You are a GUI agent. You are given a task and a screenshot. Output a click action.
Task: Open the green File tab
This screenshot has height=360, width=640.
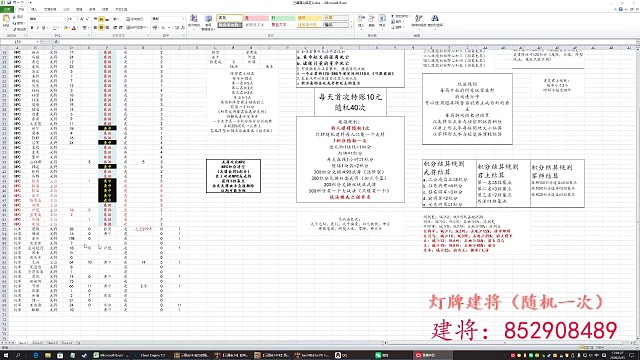7,9
